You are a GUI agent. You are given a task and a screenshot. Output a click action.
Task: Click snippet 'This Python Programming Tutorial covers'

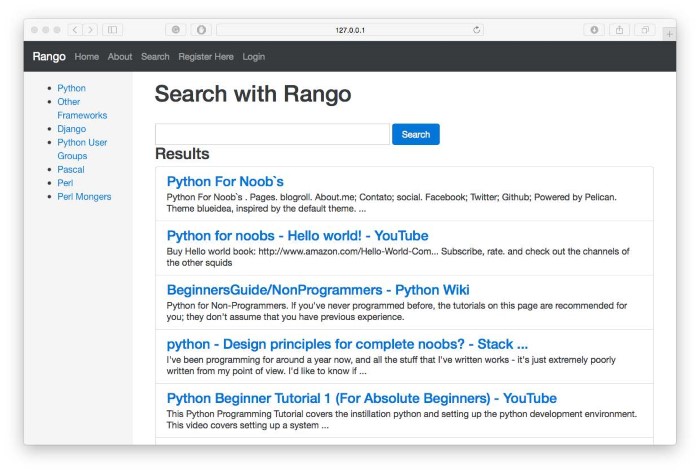[401, 419]
